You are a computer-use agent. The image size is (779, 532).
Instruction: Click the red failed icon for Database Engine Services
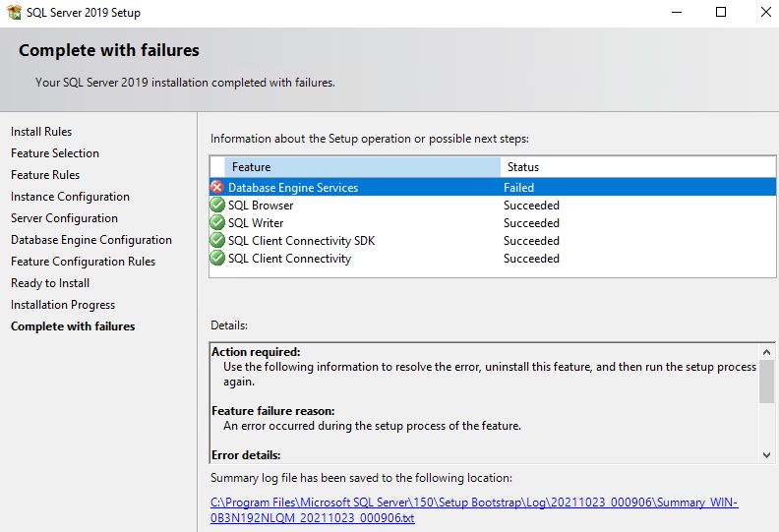tap(217, 188)
